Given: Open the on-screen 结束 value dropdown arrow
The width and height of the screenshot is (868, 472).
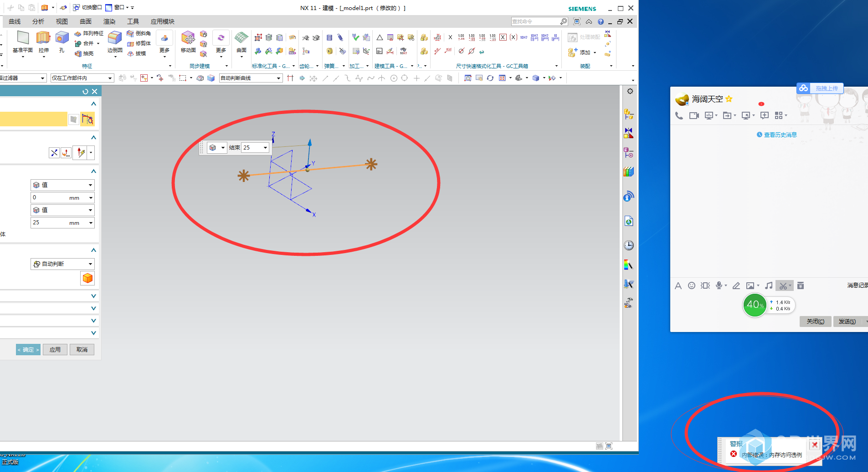Looking at the screenshot, I should click(x=266, y=148).
